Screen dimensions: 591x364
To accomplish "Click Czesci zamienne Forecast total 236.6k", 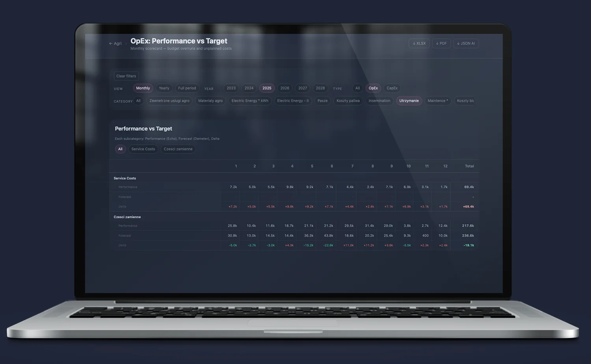I will point(468,236).
